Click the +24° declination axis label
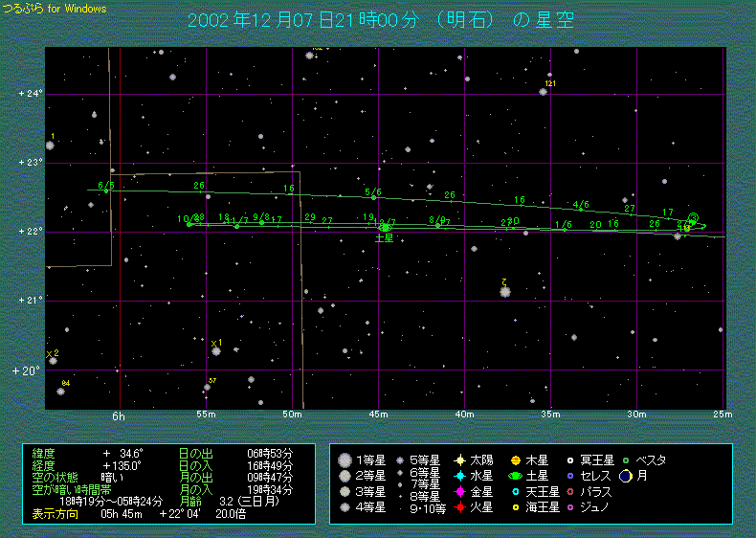756x538 pixels. (x=30, y=94)
